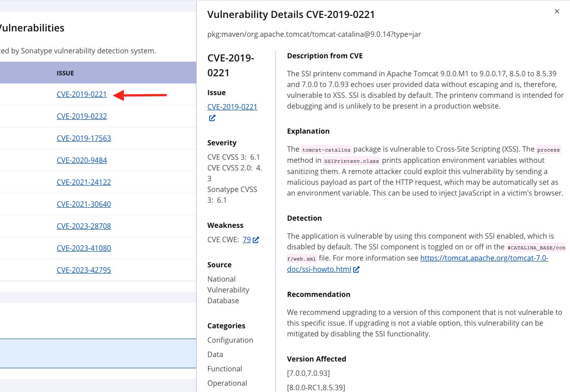The image size is (570, 392).
Task: Open the CWE 79 weakness link
Action: (x=247, y=240)
